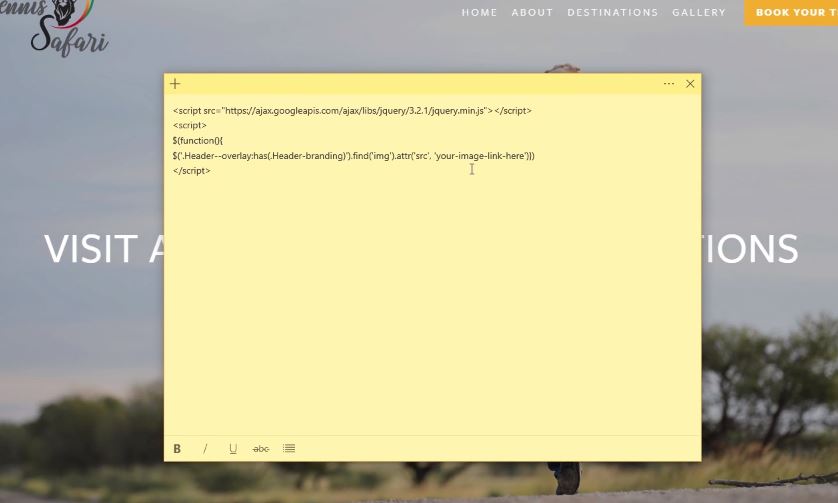Click the opening <script> tag line

coord(190,126)
